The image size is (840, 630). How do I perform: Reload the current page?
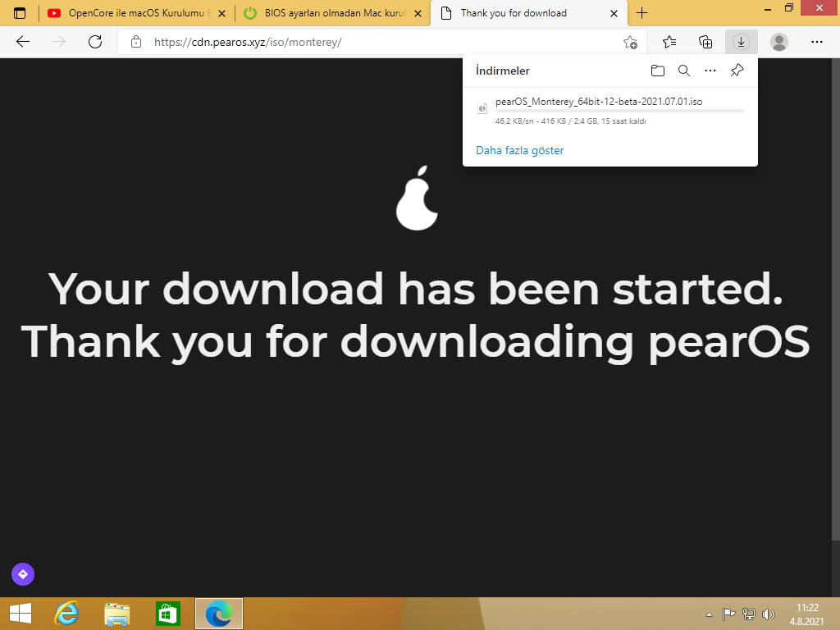tap(95, 42)
